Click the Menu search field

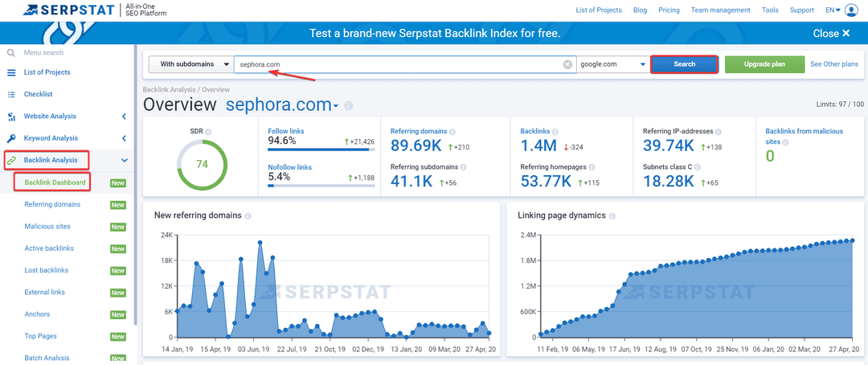67,52
